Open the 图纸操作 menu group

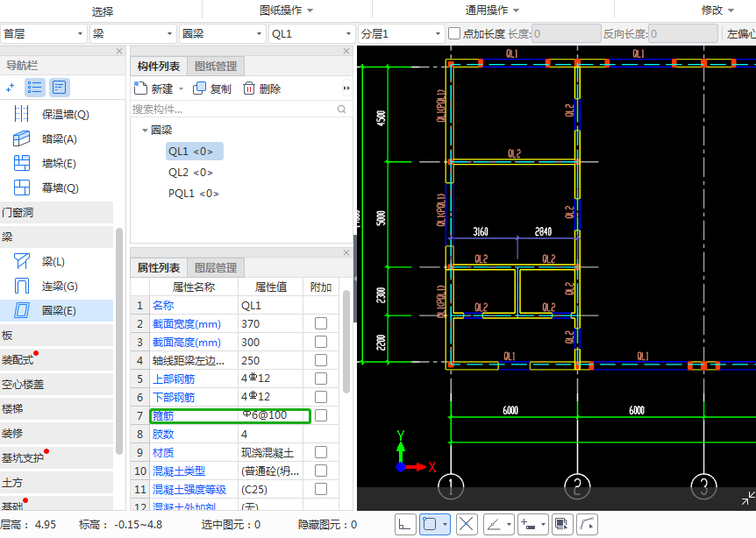coord(287,11)
